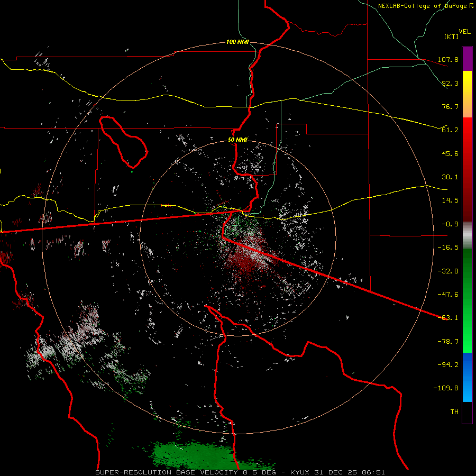The image size is (476, 476).
Task: Select the blue segment of the color bar
Action: click(467, 377)
